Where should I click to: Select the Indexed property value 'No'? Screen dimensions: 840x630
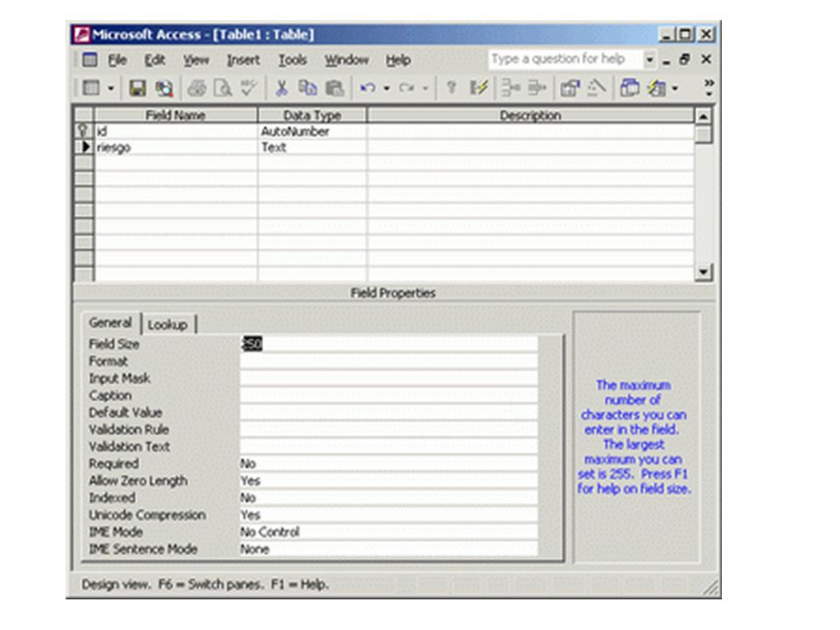(388, 498)
